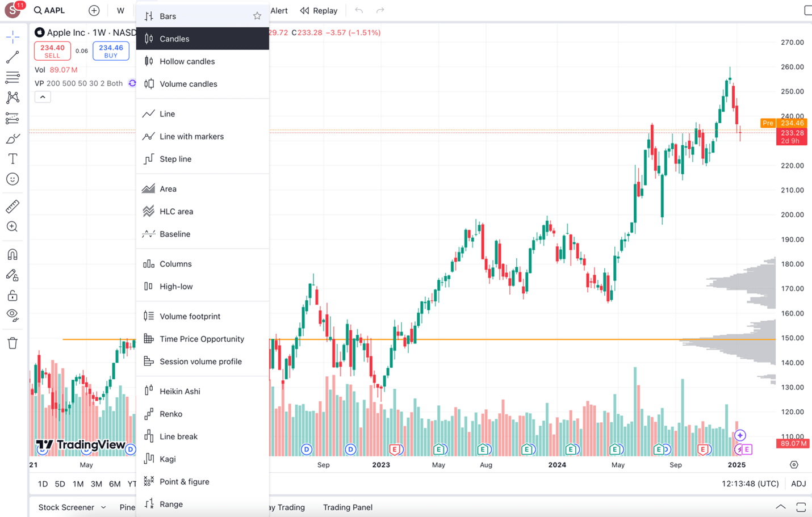
Task: Select Hollow candles from the menu
Action: point(187,61)
